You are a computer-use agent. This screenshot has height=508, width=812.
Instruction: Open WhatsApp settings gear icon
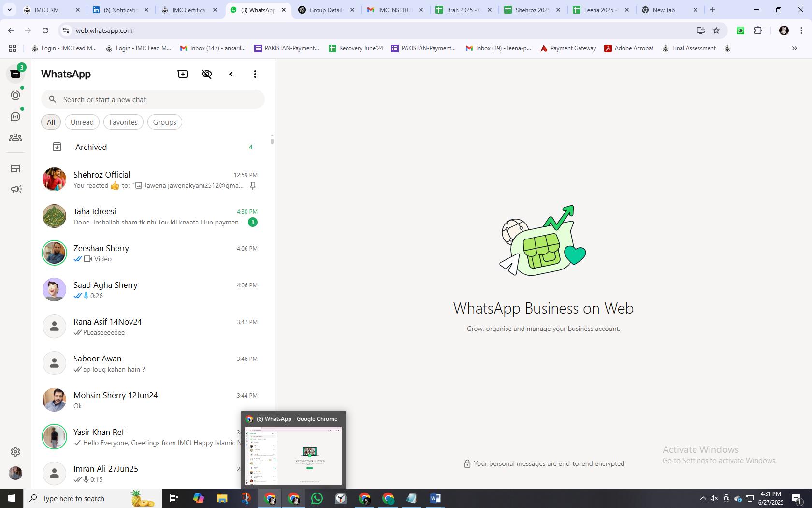click(15, 452)
